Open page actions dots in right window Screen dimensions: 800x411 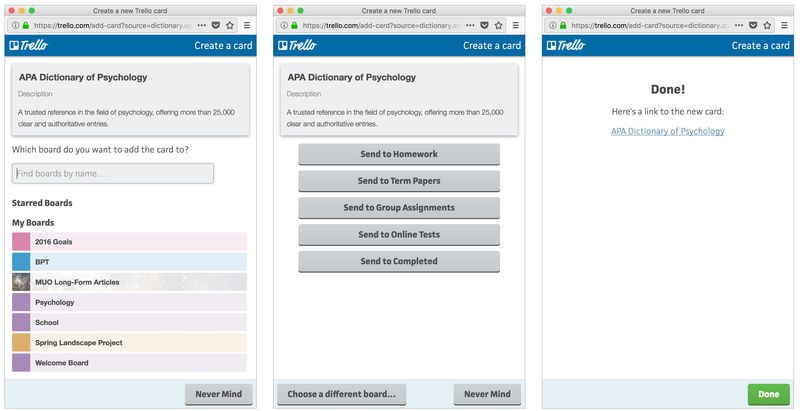[739, 25]
